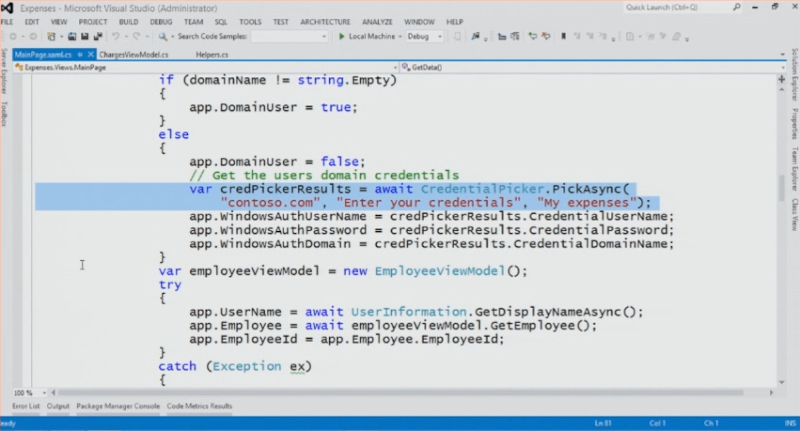Open the EDIT menu
The image size is (800, 431).
[x=32, y=22]
